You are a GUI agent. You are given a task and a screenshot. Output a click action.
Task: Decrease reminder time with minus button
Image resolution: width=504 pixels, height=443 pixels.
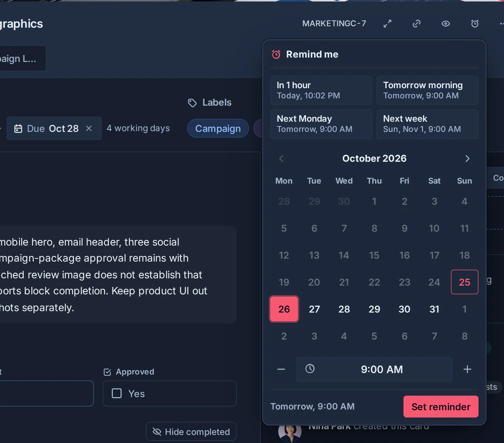tap(281, 369)
